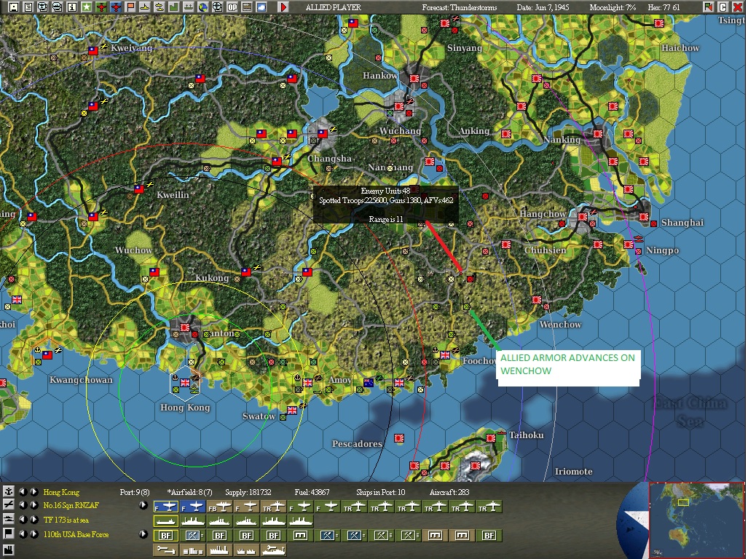Open the two yellow ships toolbar icon
The width and height of the screenshot is (756, 559).
159,7
